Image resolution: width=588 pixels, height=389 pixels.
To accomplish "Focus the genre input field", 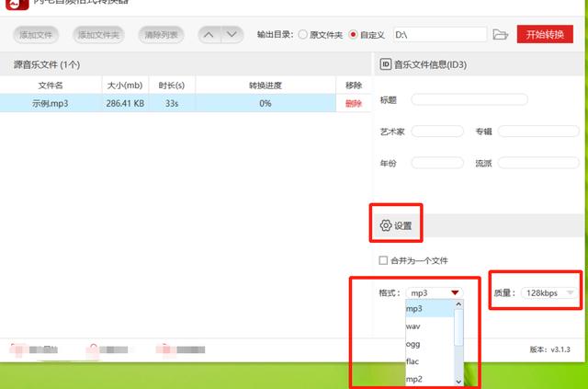I will 538,163.
